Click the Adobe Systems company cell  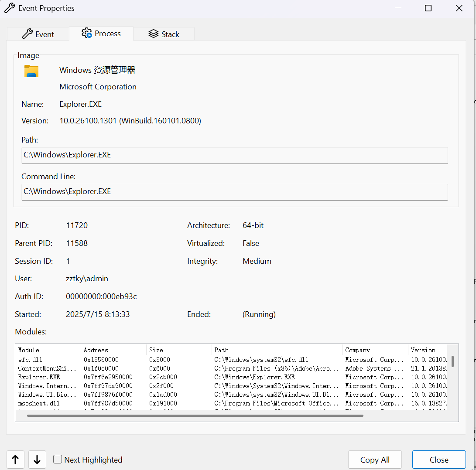click(374, 368)
